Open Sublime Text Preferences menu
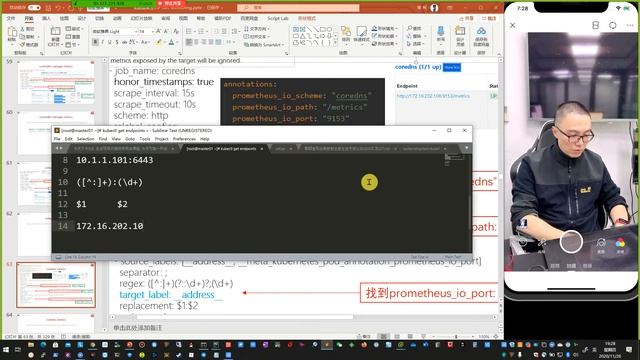Screen dimensions: 640x360 coord(184,139)
